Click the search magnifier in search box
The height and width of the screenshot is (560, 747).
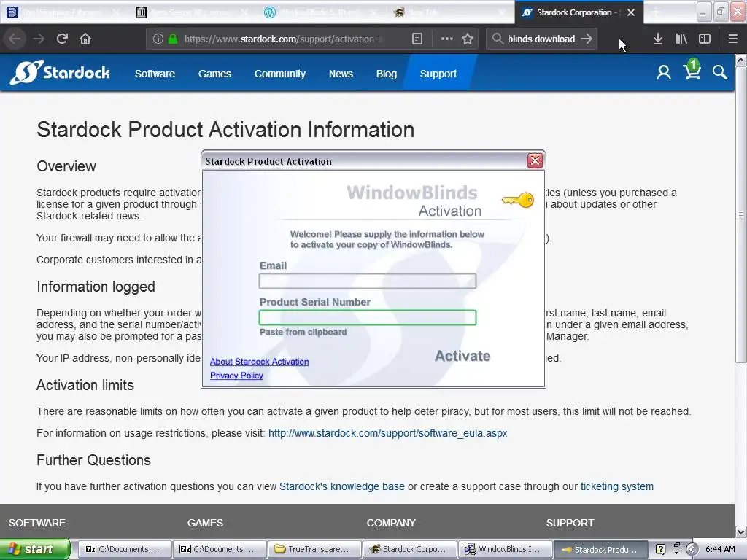click(498, 39)
